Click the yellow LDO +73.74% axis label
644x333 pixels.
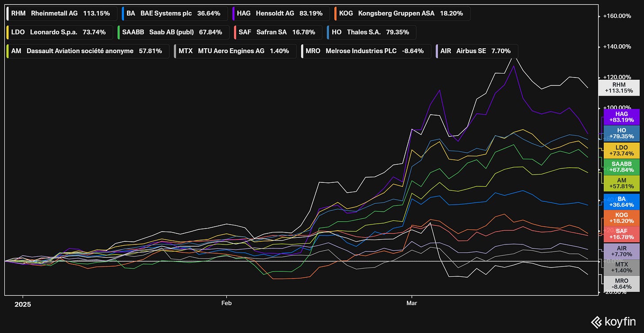coord(621,151)
